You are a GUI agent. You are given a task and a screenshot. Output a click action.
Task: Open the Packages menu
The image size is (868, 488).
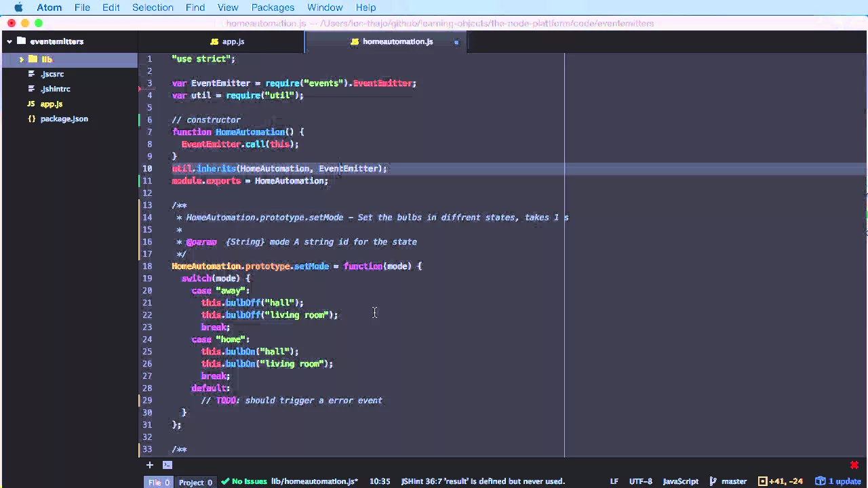(273, 7)
